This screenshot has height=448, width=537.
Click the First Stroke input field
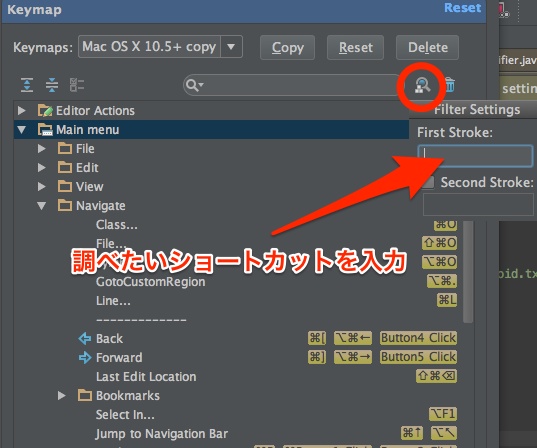(475, 156)
